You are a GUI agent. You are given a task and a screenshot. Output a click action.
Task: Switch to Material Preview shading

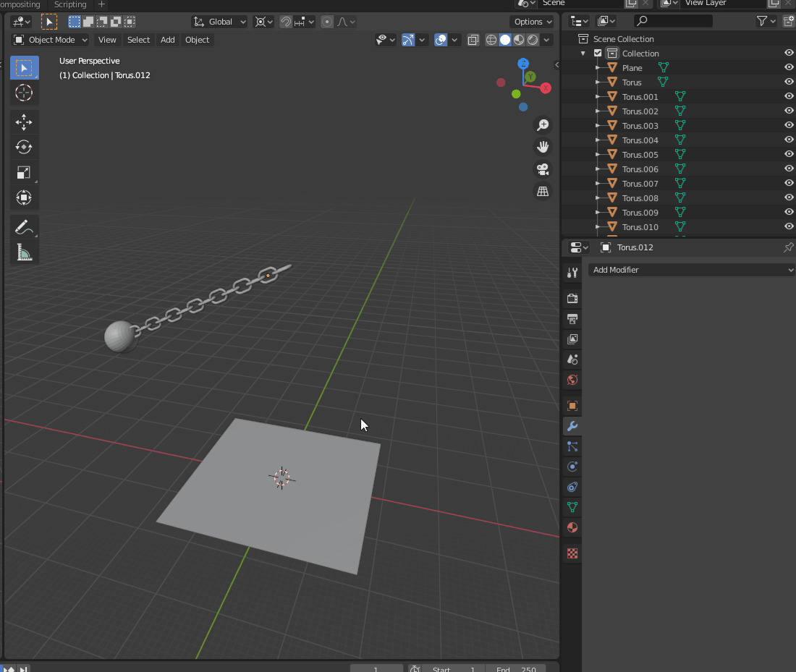point(519,40)
